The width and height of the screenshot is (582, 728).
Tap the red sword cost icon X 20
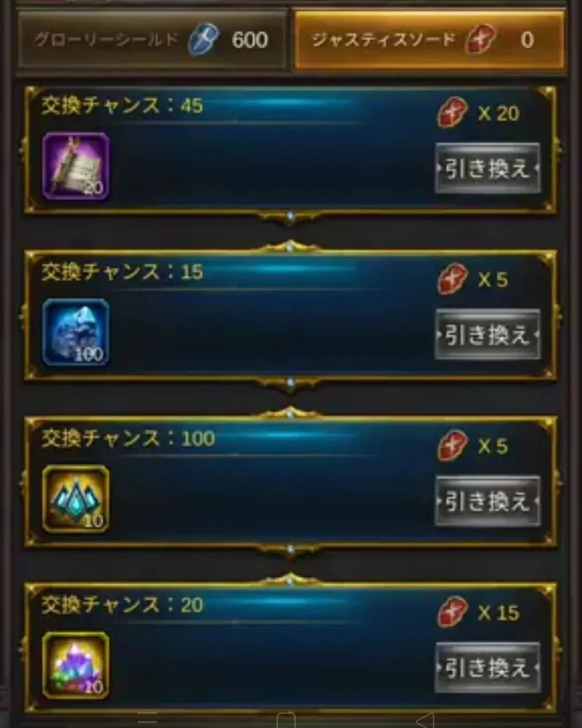coord(452,113)
